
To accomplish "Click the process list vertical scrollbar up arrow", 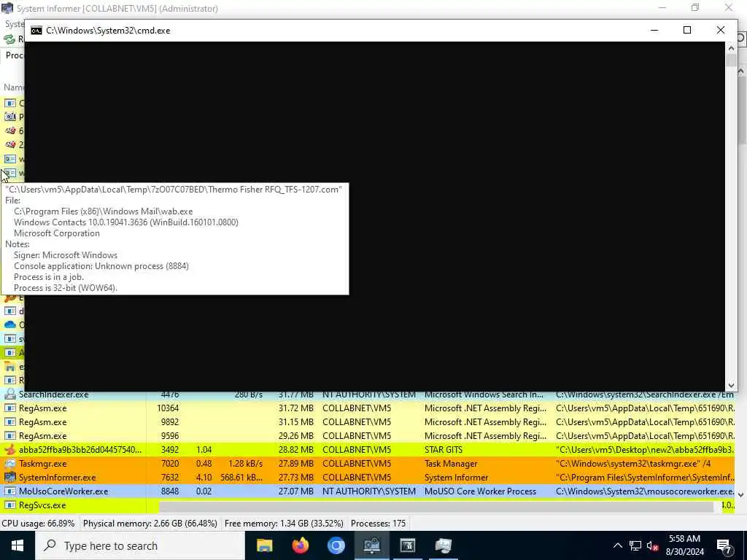I will 741,71.
